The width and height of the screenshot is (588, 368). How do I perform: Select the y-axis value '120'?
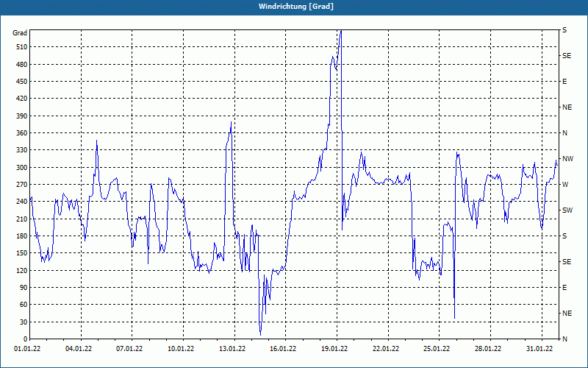[x=22, y=270]
